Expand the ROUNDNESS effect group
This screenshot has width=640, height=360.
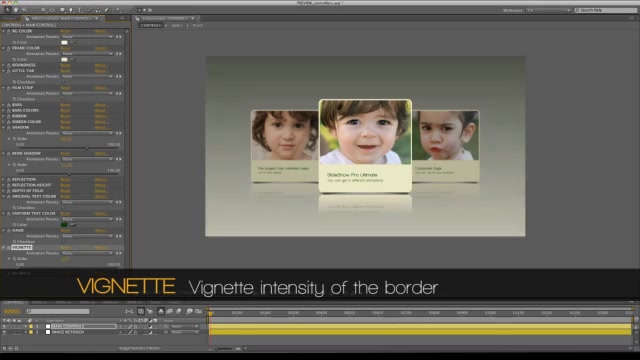pos(4,65)
